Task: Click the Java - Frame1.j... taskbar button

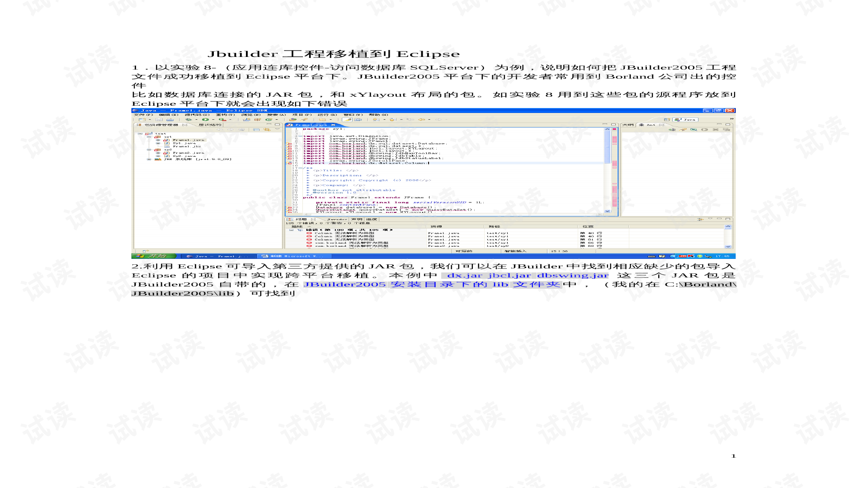Action: (219, 256)
